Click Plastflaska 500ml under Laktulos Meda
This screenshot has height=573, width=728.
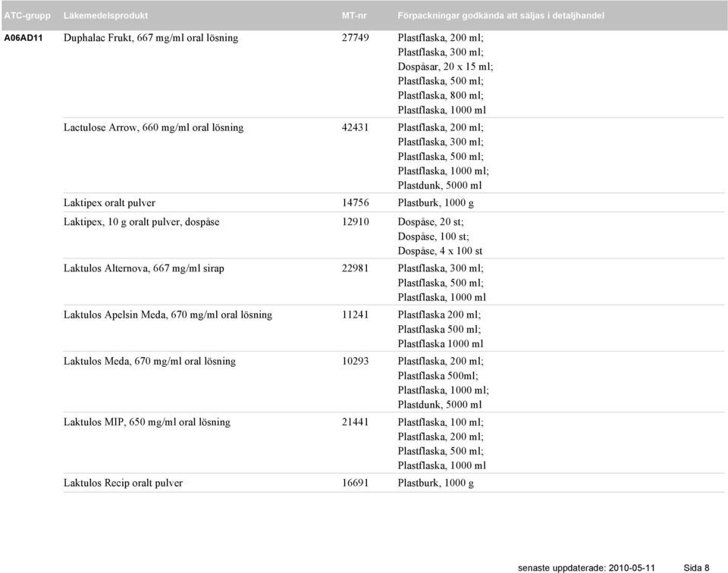pyautogui.click(x=438, y=376)
